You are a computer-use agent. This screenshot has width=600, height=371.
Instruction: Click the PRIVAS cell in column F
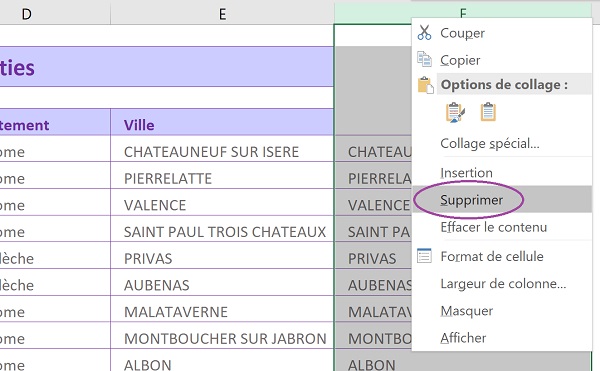pos(373,256)
